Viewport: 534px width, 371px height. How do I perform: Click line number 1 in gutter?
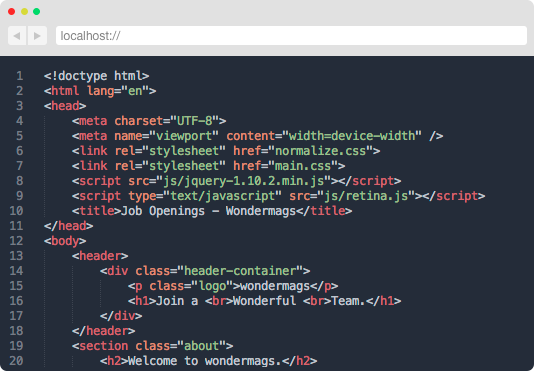(20, 76)
